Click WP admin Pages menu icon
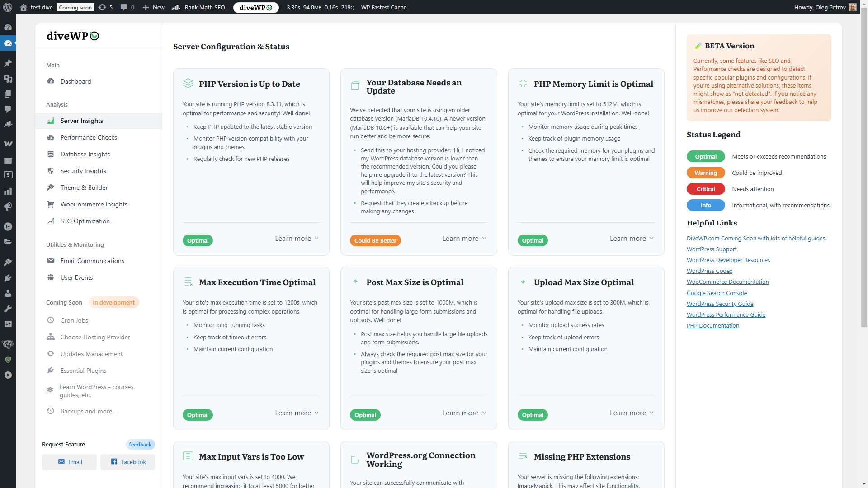The height and width of the screenshot is (488, 868). [8, 94]
